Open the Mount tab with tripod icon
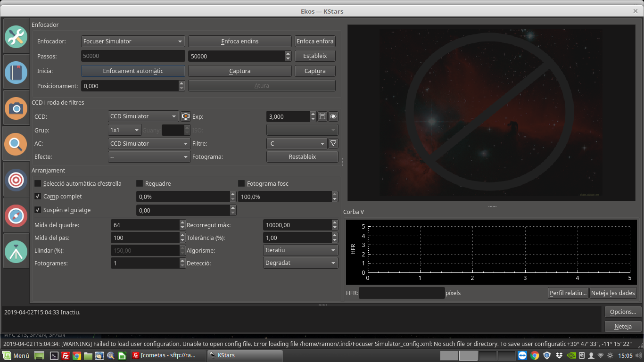Screen dimensions: 644x362 point(16,251)
